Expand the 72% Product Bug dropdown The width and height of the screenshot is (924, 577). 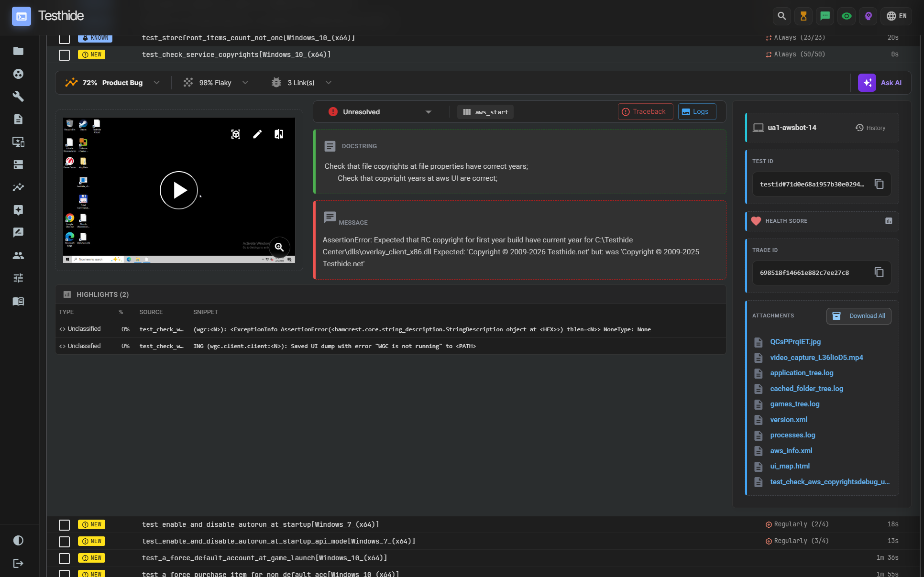click(156, 83)
